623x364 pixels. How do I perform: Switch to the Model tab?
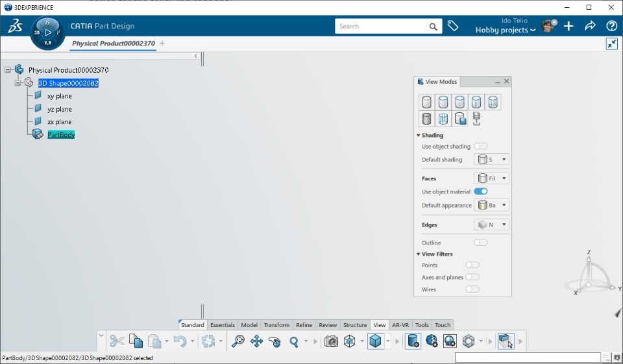(x=249, y=325)
